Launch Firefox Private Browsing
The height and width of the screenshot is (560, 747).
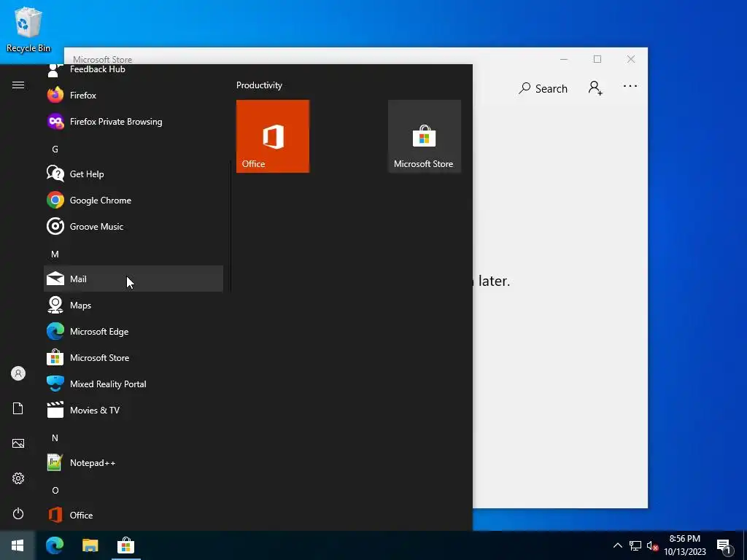pyautogui.click(x=133, y=122)
